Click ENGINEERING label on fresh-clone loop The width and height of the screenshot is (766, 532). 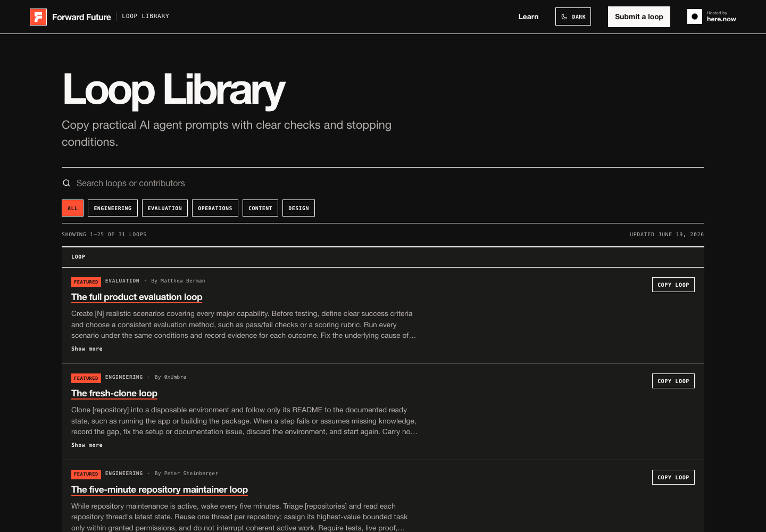[x=124, y=377]
